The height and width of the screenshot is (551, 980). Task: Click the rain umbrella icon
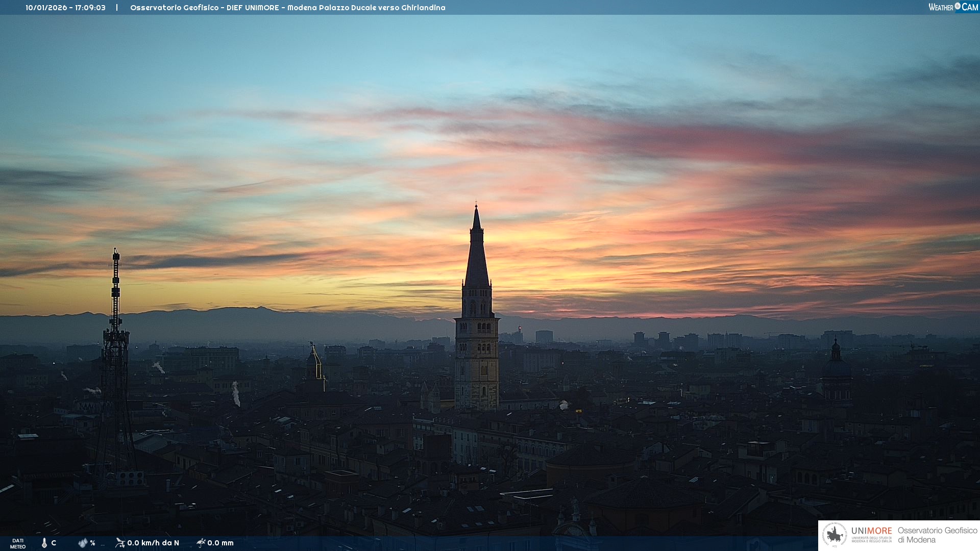pyautogui.click(x=201, y=543)
